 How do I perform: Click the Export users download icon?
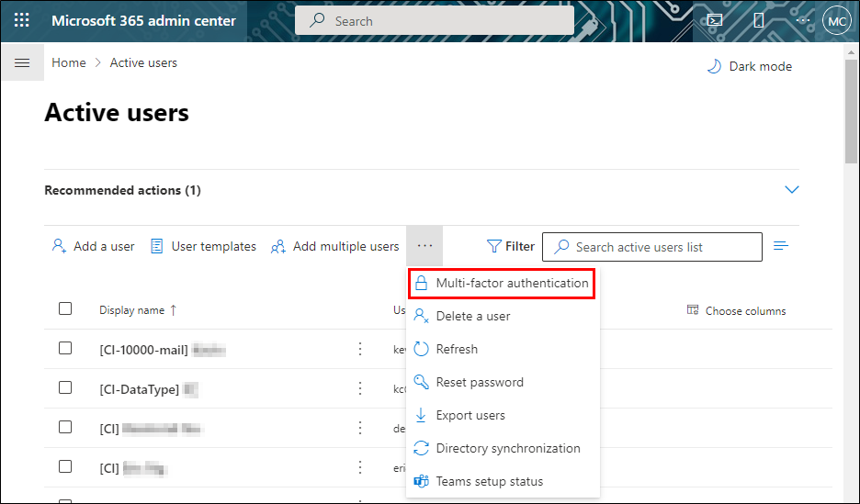[421, 415]
